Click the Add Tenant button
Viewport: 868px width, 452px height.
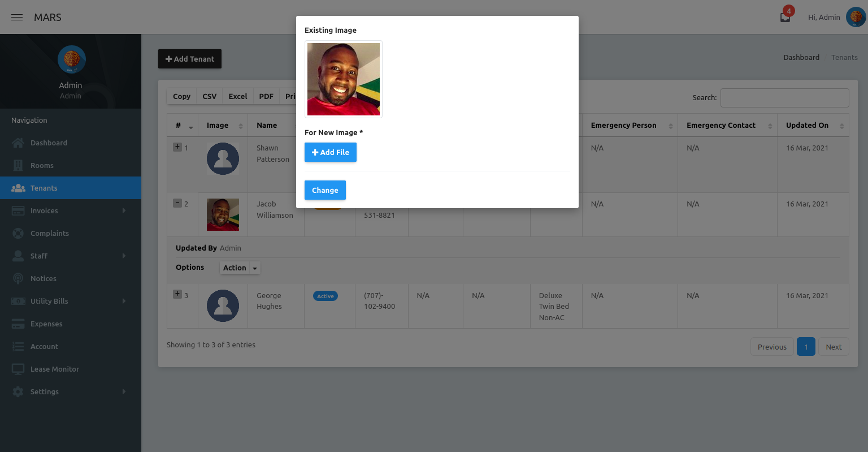coord(190,59)
